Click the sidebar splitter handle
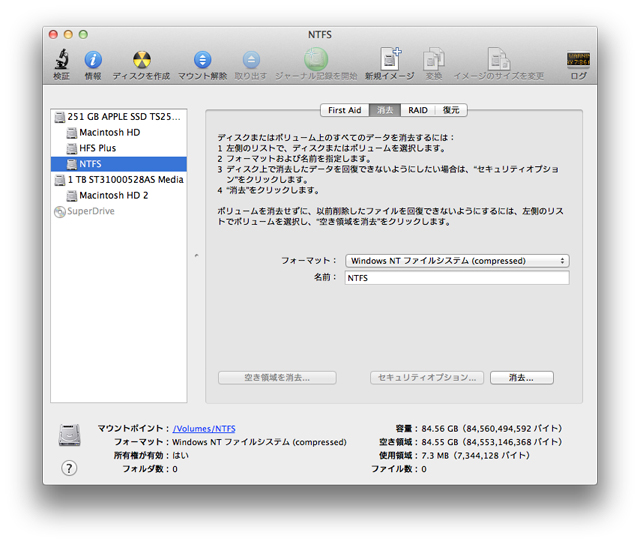The width and height of the screenshot is (640, 544). click(x=196, y=256)
